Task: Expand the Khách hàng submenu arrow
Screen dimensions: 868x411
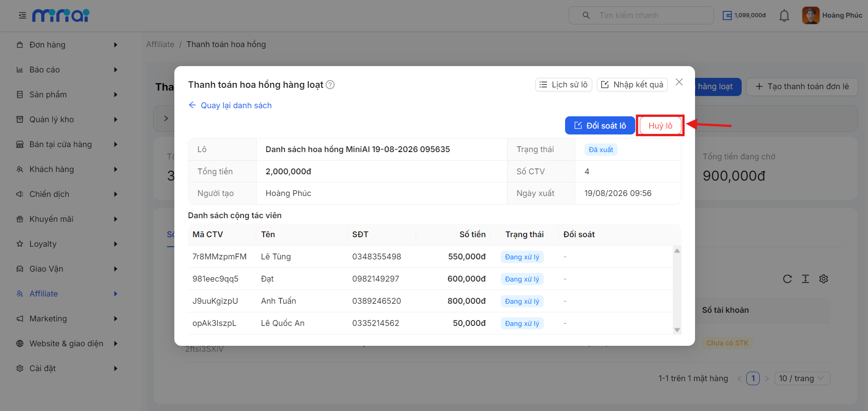Action: (x=115, y=169)
